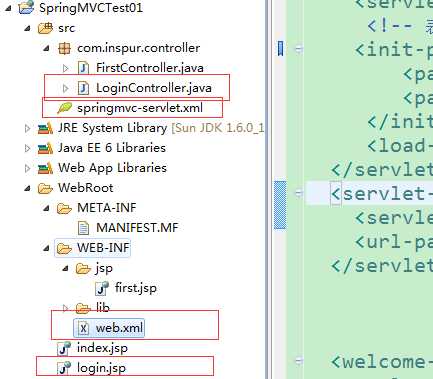Click the WEB-INF folder icon
This screenshot has height=379, width=433.
(x=64, y=248)
